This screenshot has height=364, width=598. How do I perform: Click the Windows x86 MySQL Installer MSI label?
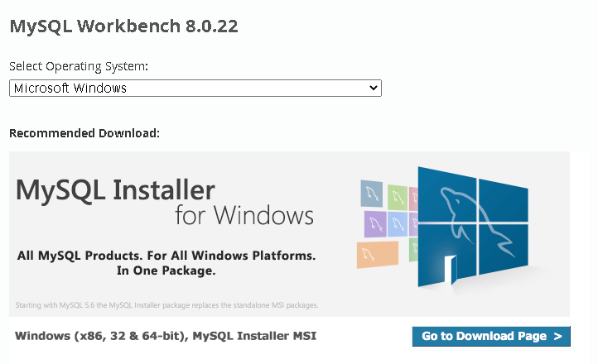click(x=166, y=336)
